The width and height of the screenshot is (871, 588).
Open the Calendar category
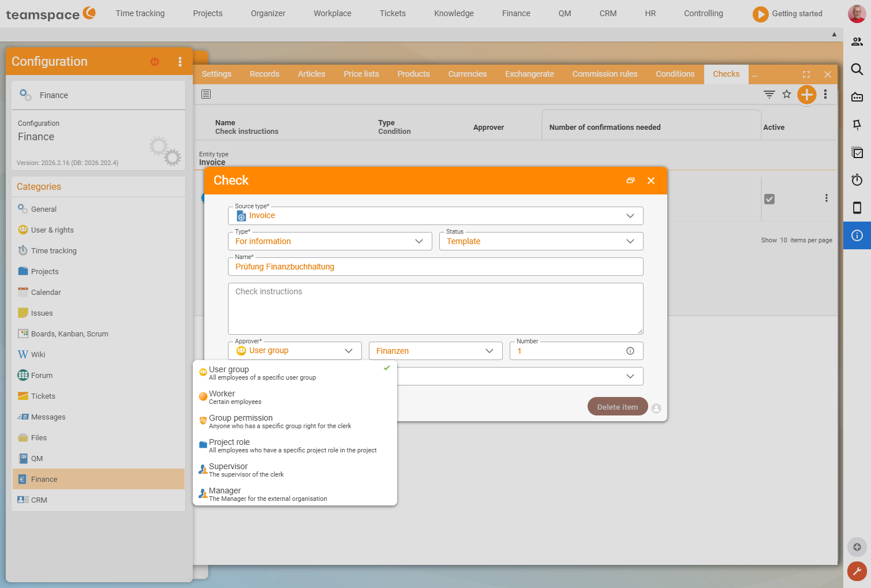pyautogui.click(x=99, y=292)
